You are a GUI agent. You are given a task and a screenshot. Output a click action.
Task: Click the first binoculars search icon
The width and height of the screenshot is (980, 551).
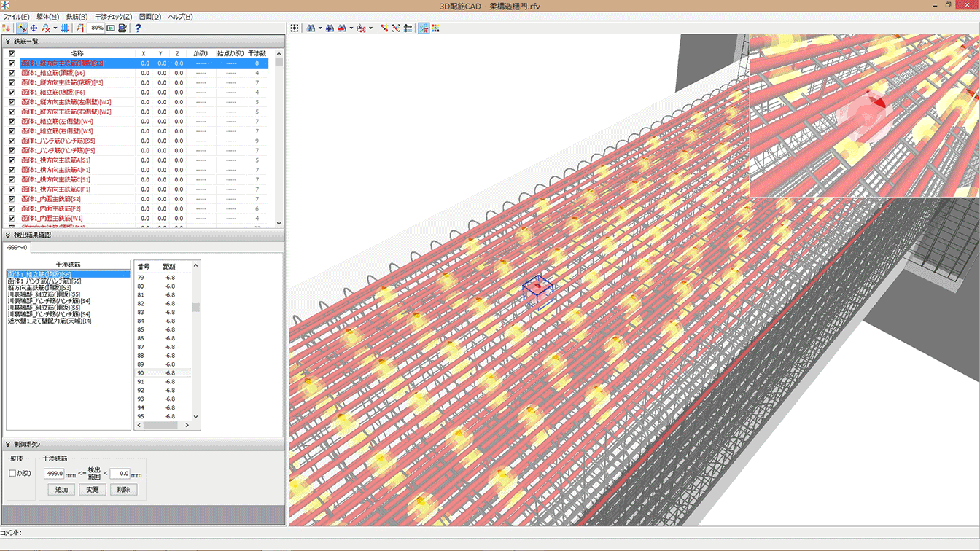[x=311, y=28]
